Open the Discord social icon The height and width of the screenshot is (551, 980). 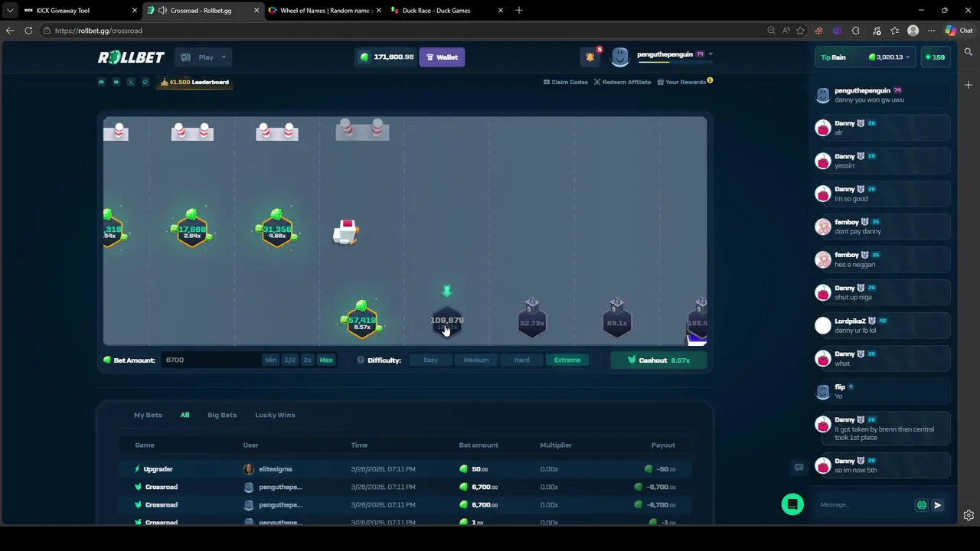(102, 82)
